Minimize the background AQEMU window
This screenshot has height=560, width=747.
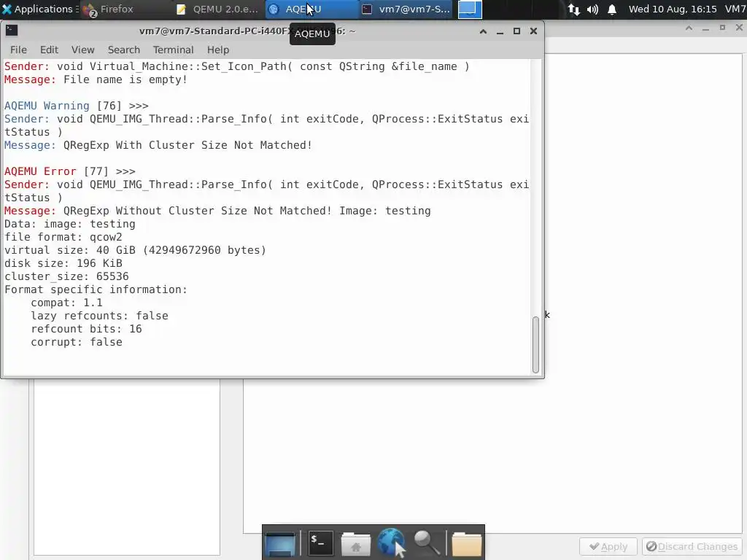[705, 28]
